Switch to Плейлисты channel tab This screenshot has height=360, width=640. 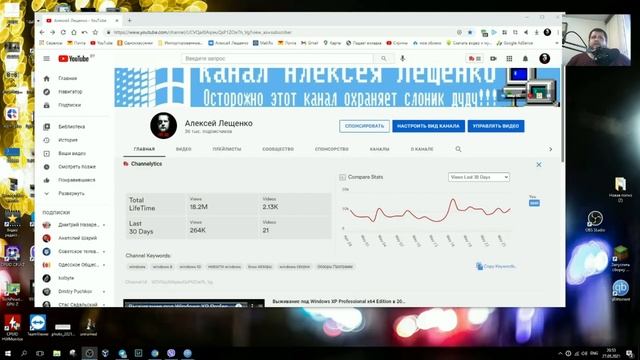227,149
